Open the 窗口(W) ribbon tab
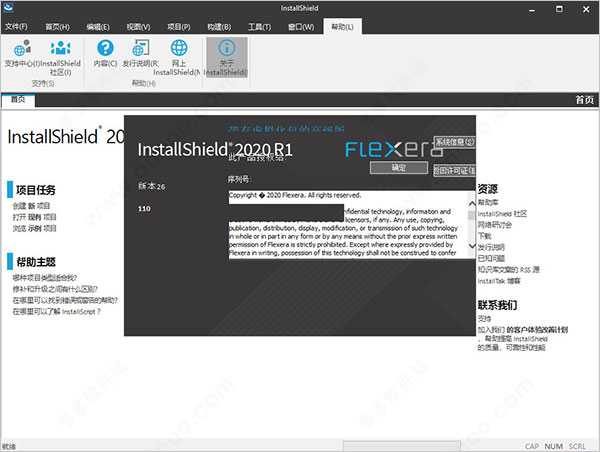The image size is (600, 452). [x=301, y=26]
